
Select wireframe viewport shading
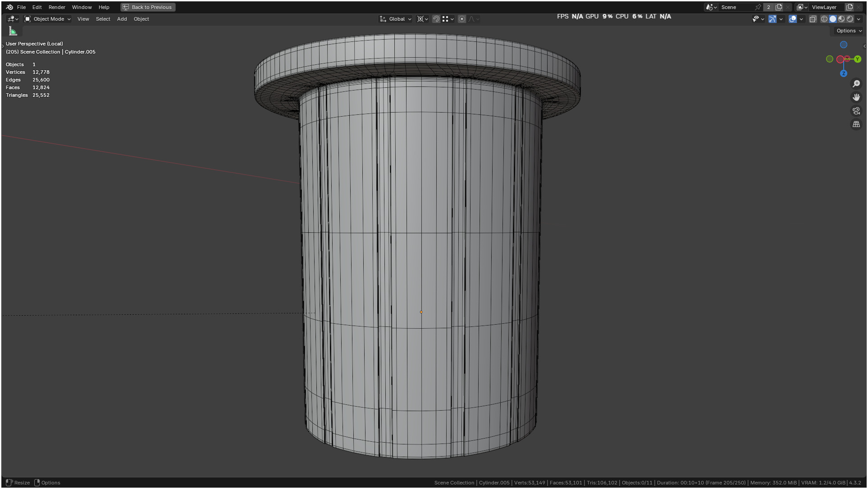(824, 19)
